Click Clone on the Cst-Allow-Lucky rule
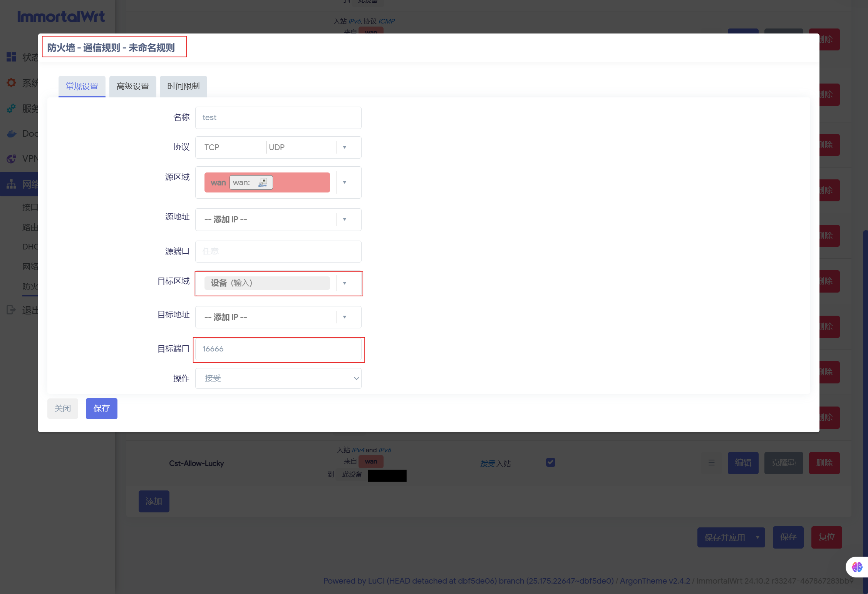868x594 pixels. (784, 463)
